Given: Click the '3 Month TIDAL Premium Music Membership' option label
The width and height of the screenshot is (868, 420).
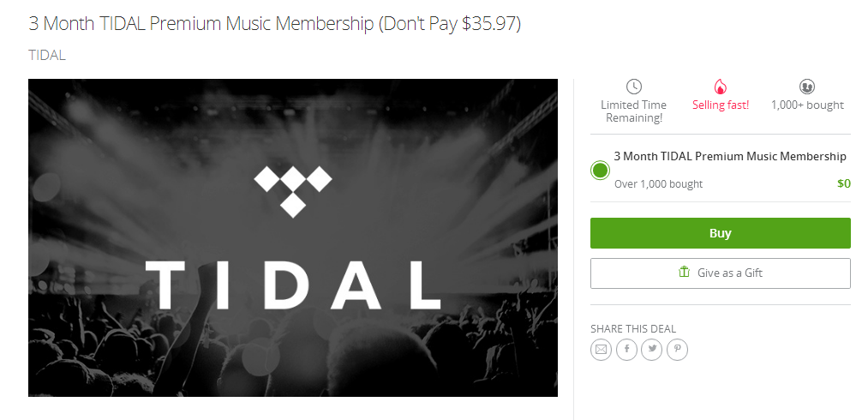Looking at the screenshot, I should tap(730, 157).
